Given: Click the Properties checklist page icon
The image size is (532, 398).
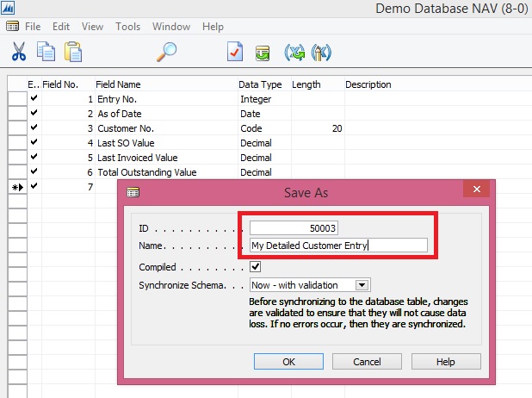Looking at the screenshot, I should (x=235, y=52).
